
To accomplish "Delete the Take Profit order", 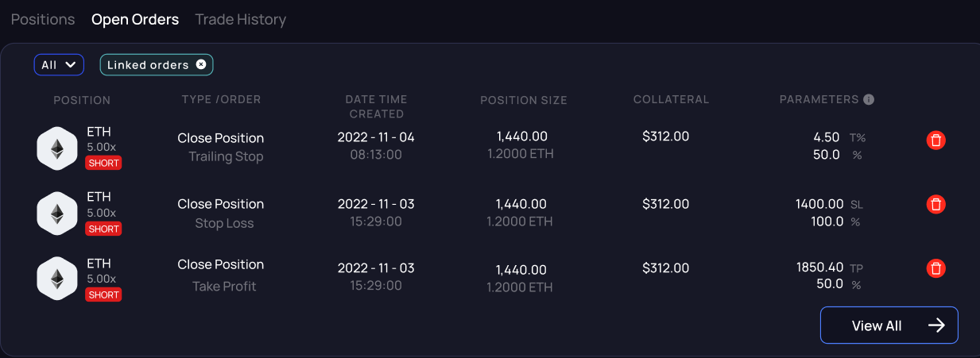I will [x=935, y=268].
